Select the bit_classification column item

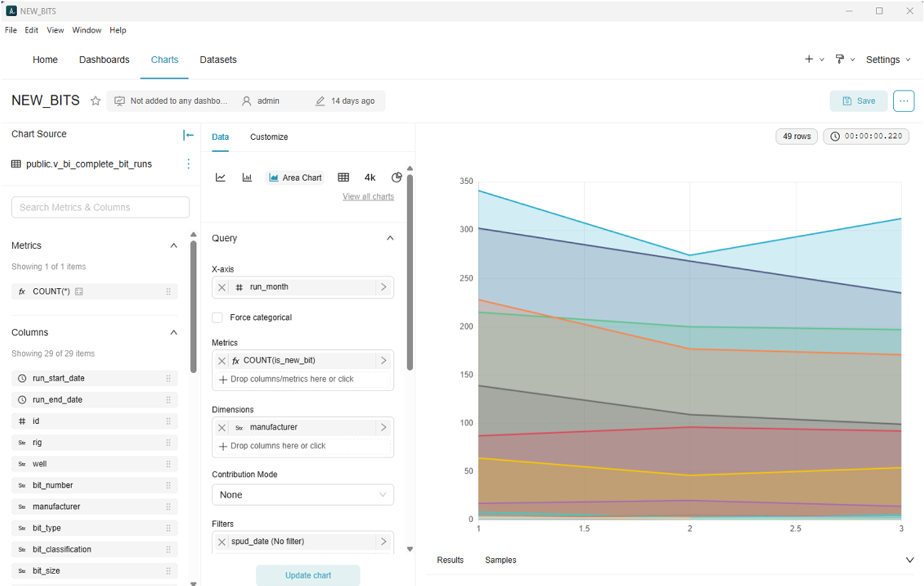(x=95, y=550)
